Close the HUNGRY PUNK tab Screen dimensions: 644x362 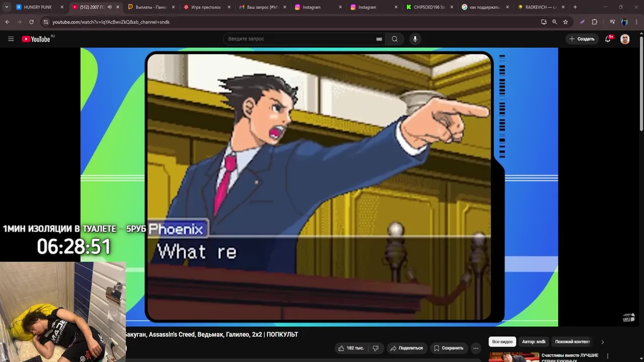coord(62,7)
